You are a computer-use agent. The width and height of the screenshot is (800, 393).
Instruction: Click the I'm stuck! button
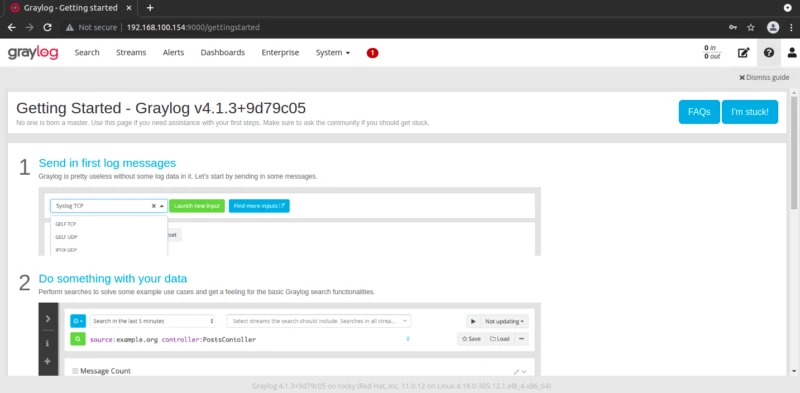(x=749, y=112)
